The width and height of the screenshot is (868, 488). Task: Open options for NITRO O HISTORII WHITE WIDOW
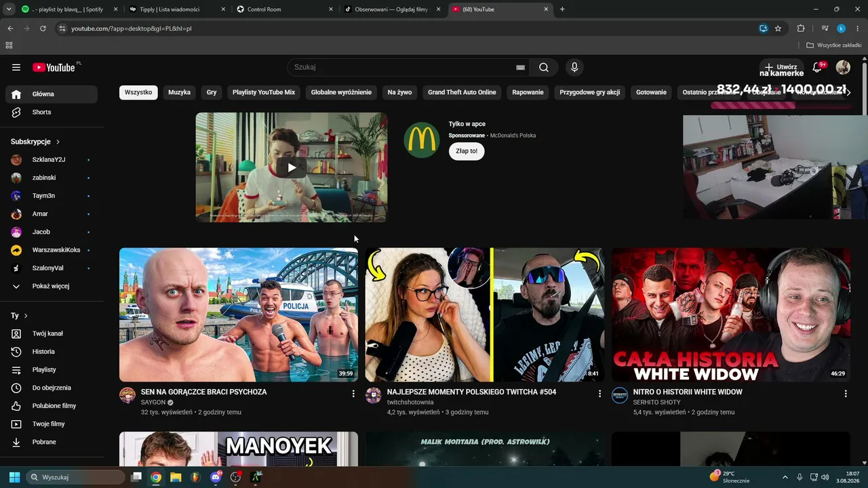point(846,393)
